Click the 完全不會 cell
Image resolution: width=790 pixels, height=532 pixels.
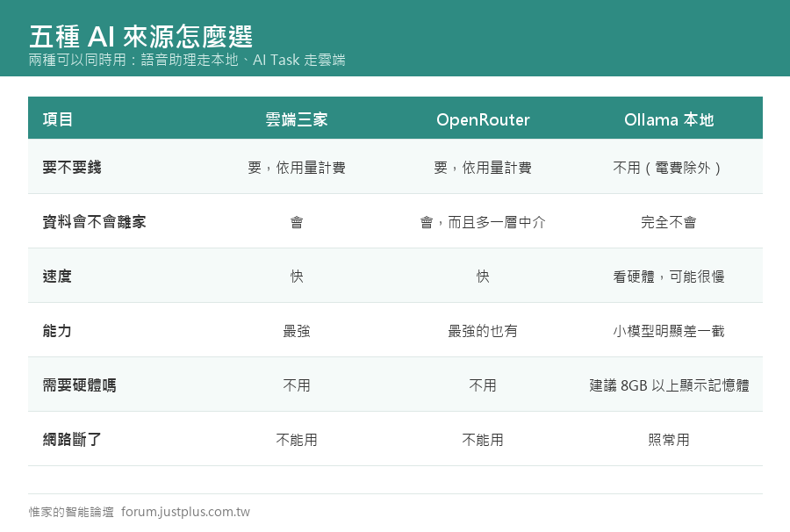point(669,221)
